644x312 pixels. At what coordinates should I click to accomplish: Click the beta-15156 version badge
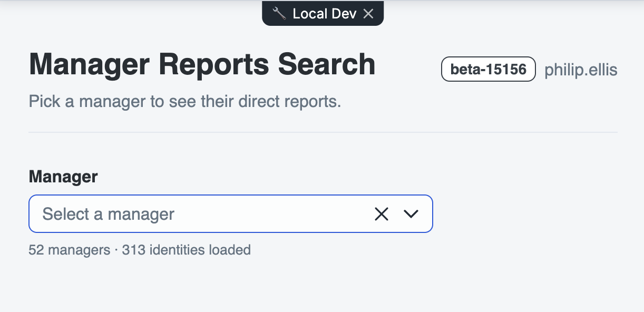[489, 70]
